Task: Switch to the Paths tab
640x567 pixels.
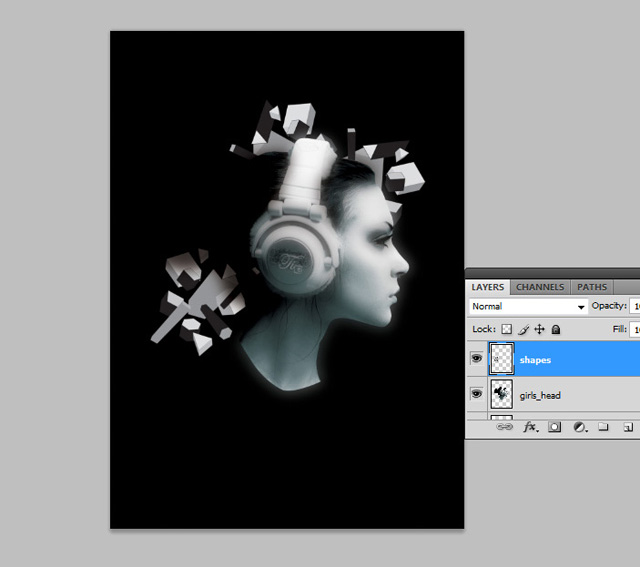Action: coord(592,287)
